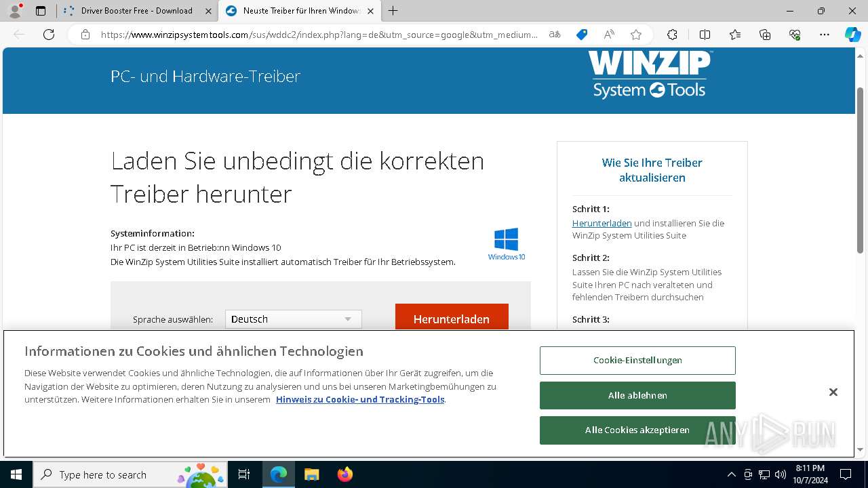The width and height of the screenshot is (868, 488).
Task: Click the Wie Sie Ihre Treiber aktualisieren heading
Action: (x=652, y=170)
